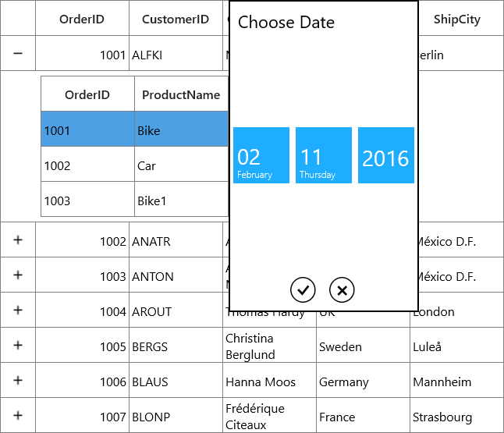The width and height of the screenshot is (504, 433).
Task: Sort by CustomerID column header
Action: [x=176, y=18]
